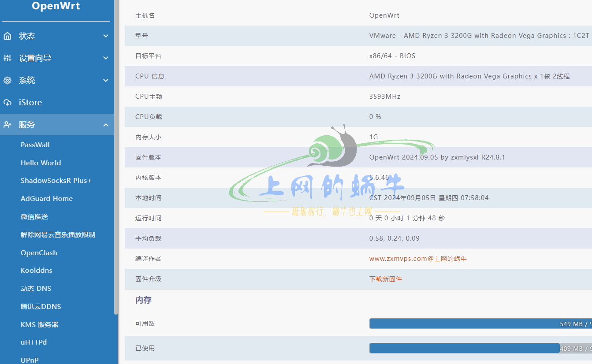Viewport: 592px width, 364px height.
Task: Collapse the 服务 menu chevron
Action: 106,125
